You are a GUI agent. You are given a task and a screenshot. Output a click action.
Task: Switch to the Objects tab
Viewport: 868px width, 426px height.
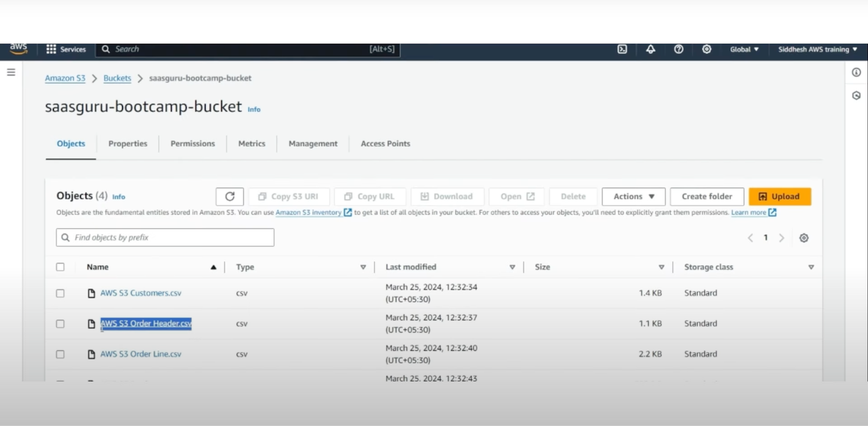coord(71,144)
